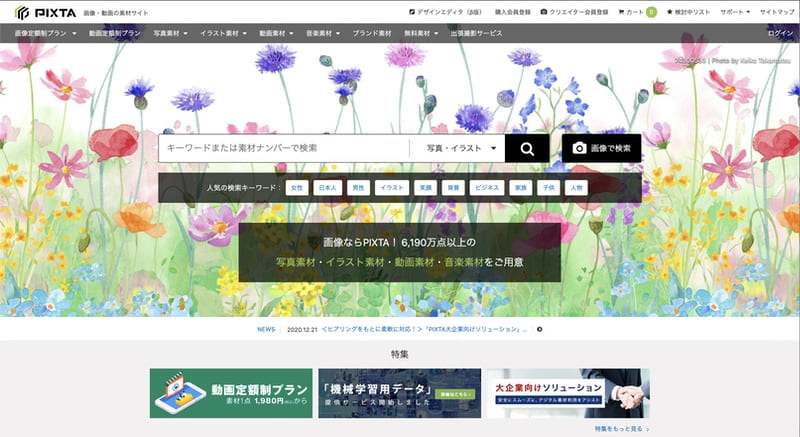Open 検討中リスト star link
Screen dimensions: 800x437
[x=688, y=12]
